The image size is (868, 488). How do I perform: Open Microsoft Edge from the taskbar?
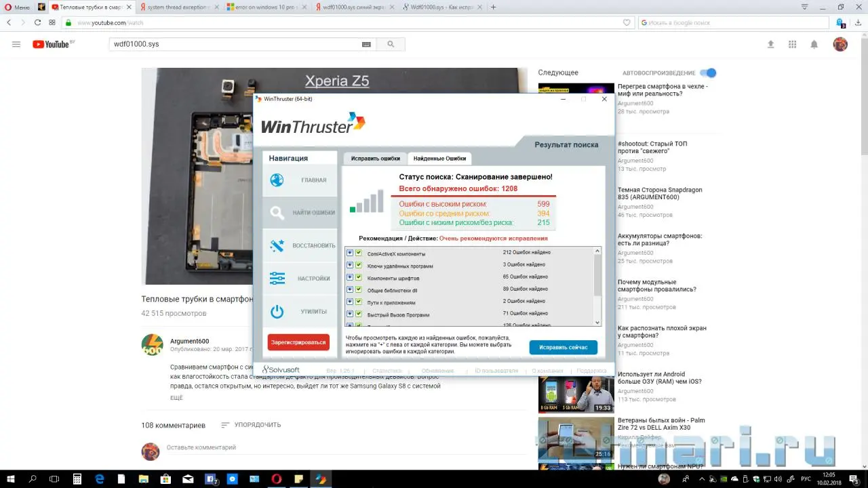(x=99, y=479)
